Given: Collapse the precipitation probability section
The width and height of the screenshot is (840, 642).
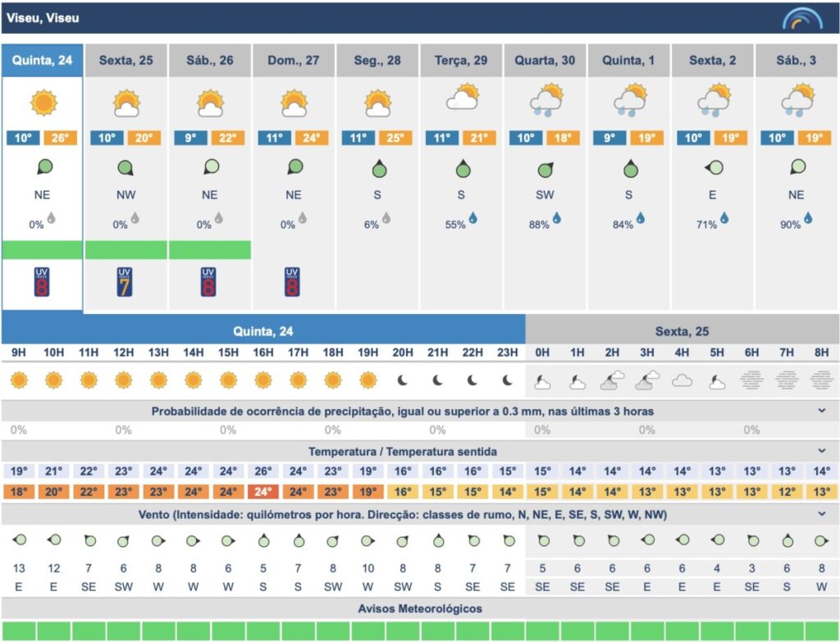Looking at the screenshot, I should 822,410.
